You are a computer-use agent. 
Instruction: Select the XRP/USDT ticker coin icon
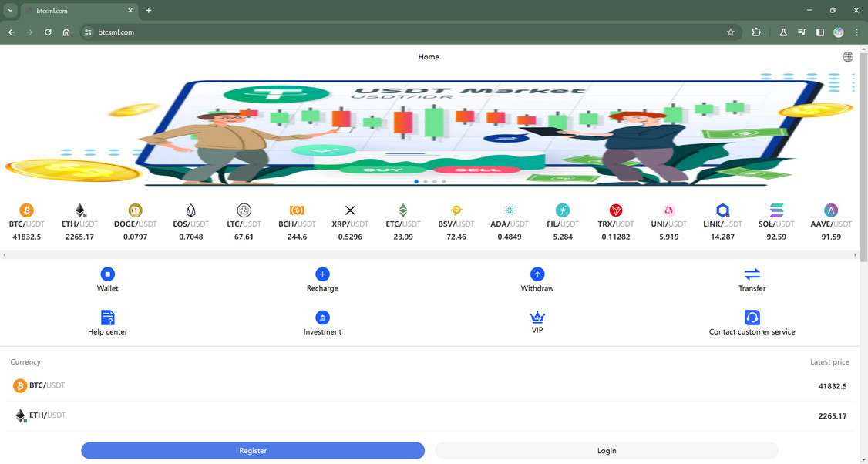(x=350, y=210)
